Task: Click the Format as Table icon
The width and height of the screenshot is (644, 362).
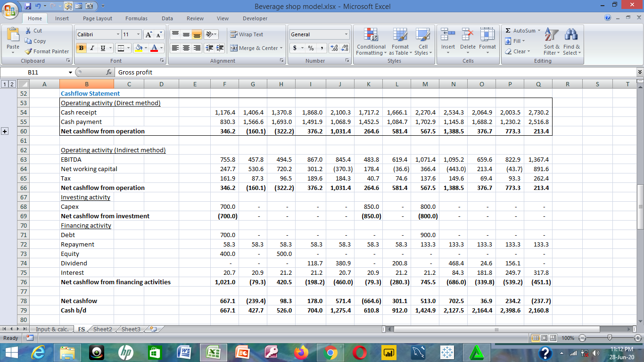Action: pyautogui.click(x=400, y=36)
